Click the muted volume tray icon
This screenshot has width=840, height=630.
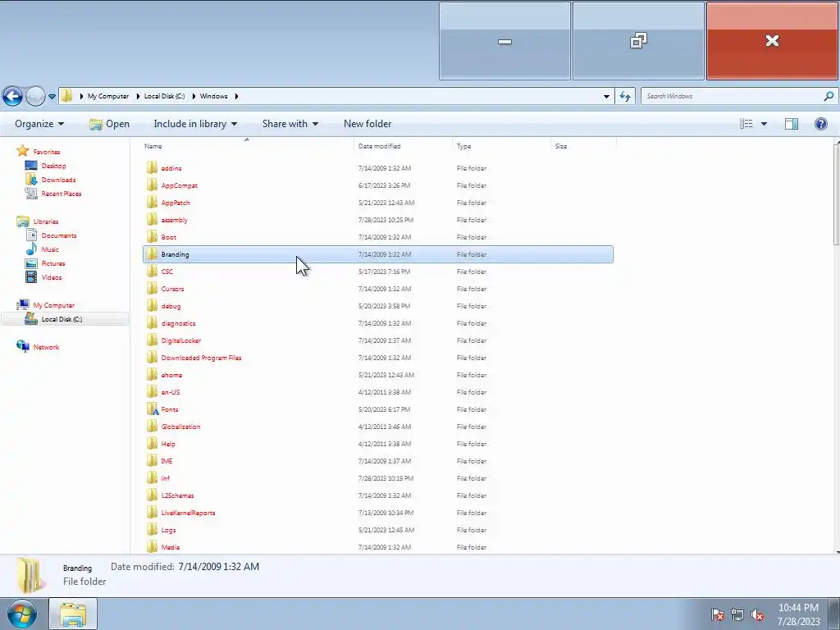pos(756,614)
